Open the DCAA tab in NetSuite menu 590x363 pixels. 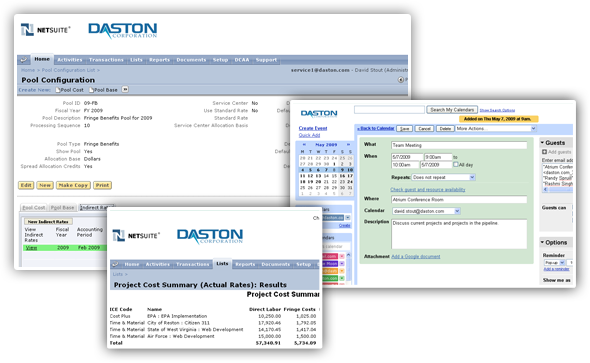point(242,60)
